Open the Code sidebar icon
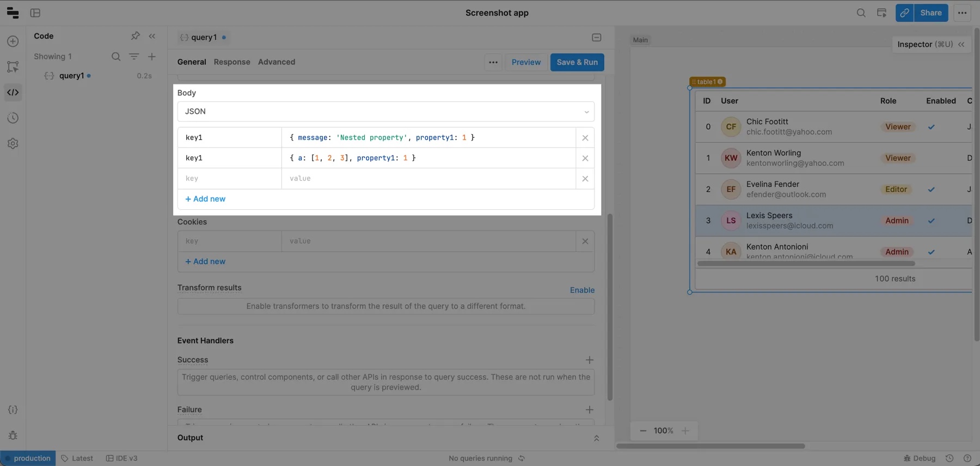 (13, 92)
